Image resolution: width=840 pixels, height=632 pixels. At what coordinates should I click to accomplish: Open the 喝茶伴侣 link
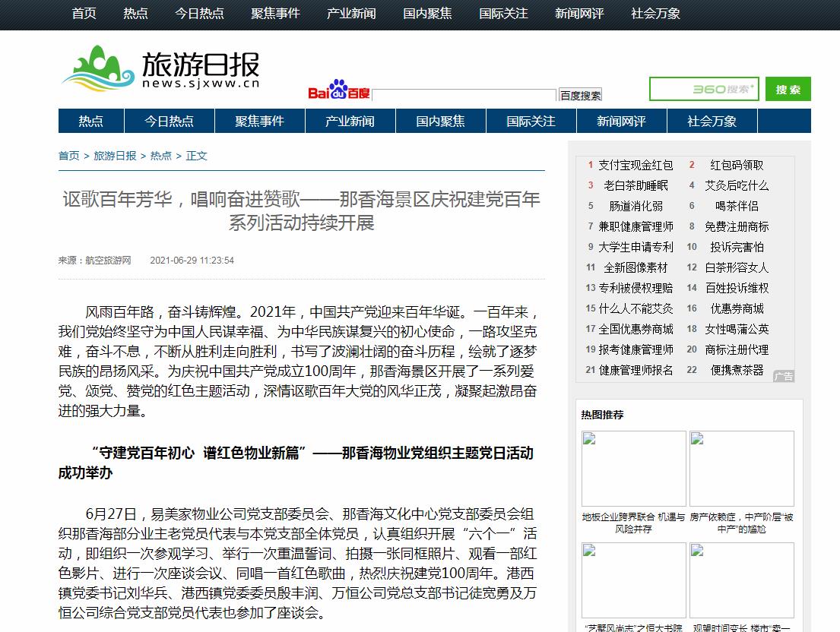[x=737, y=206]
